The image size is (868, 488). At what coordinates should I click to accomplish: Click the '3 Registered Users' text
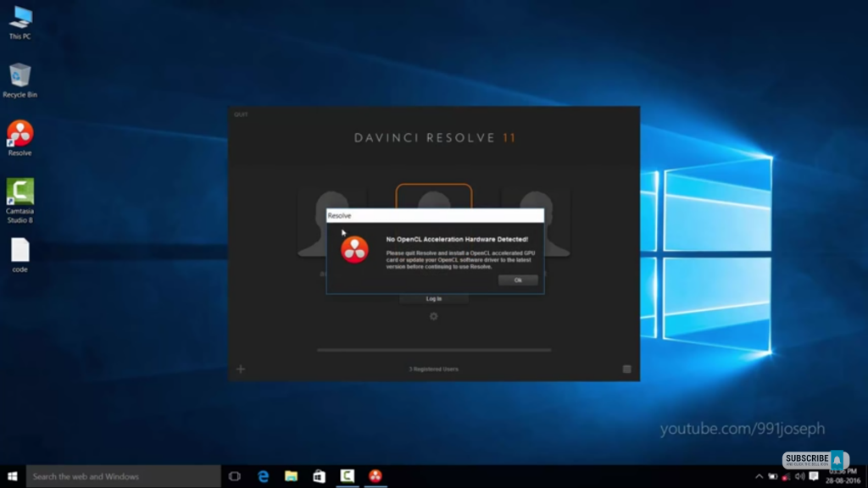click(433, 369)
